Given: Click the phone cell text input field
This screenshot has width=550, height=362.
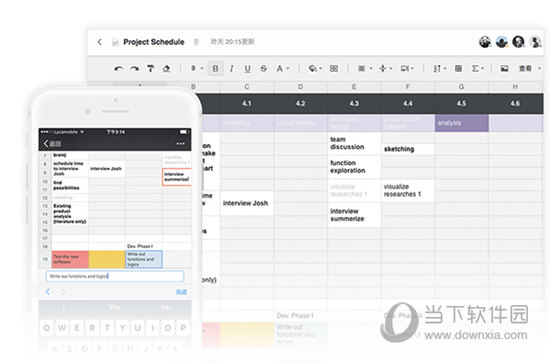Looking at the screenshot, I should (x=115, y=276).
